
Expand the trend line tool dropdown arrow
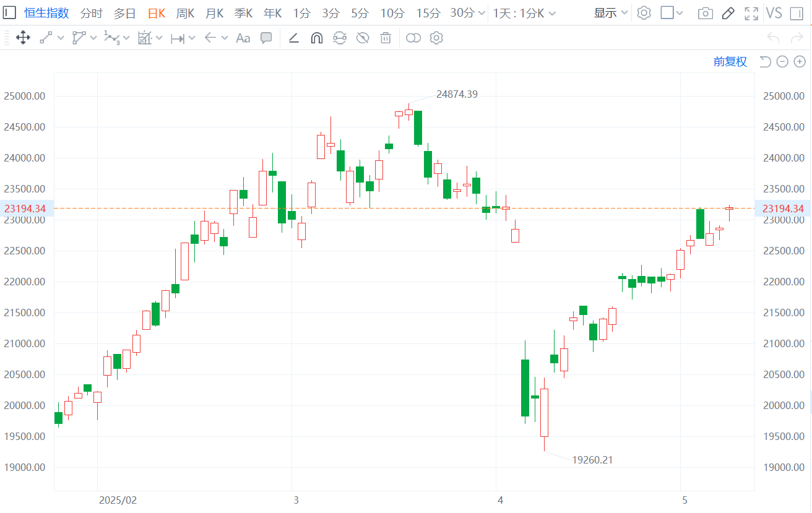pos(61,38)
